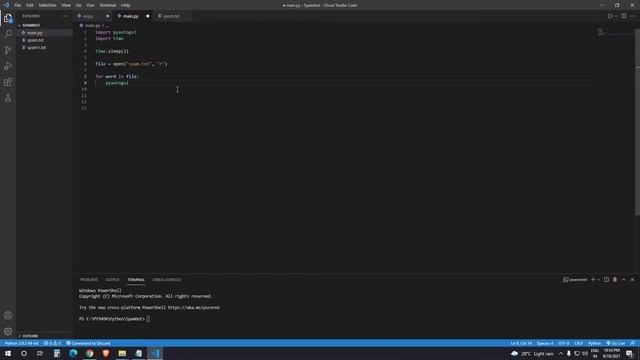Open the Extensions view
Image resolution: width=640 pixels, height=360 pixels.
(x=8, y=82)
